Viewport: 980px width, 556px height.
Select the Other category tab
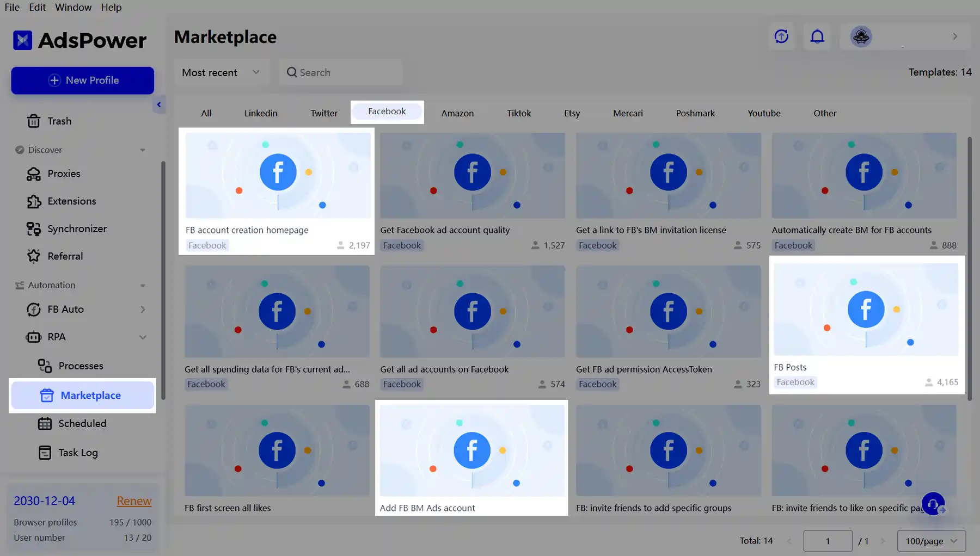(x=825, y=113)
